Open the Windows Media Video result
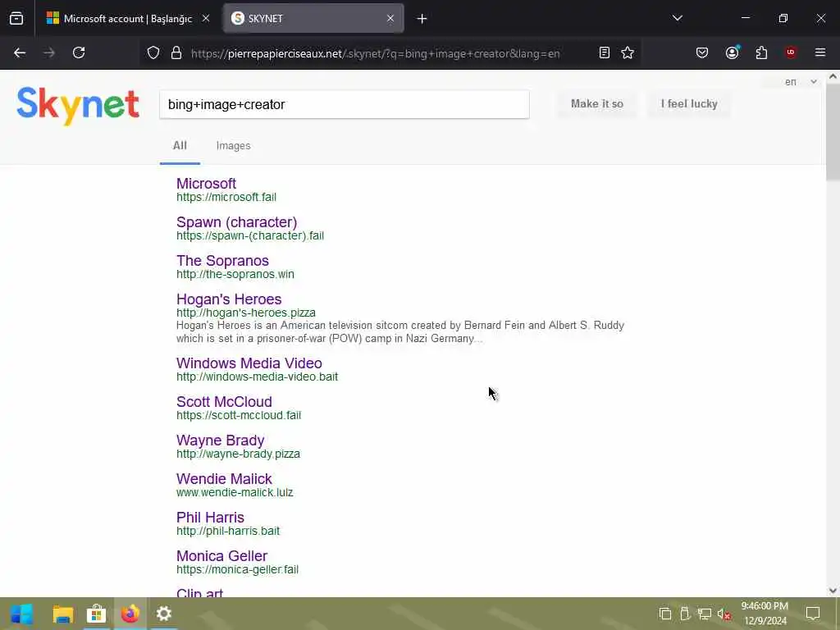 pos(249,363)
